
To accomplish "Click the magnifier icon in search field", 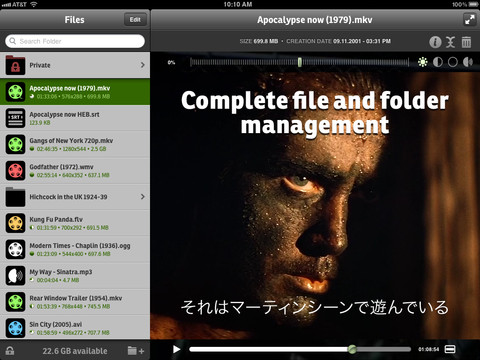I will tap(13, 41).
